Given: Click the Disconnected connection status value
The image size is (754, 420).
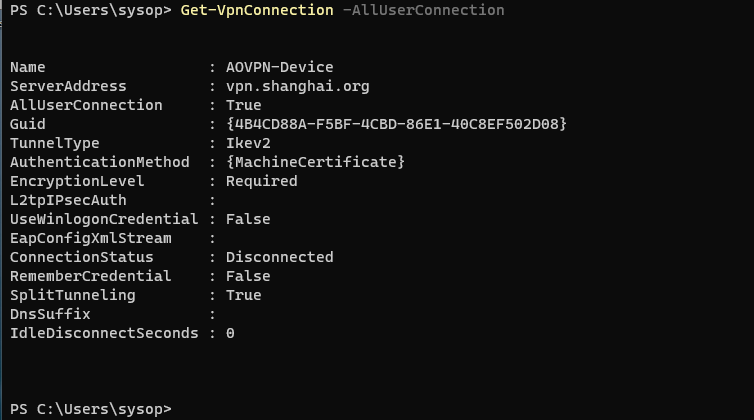Looking at the screenshot, I should pyautogui.click(x=279, y=257).
